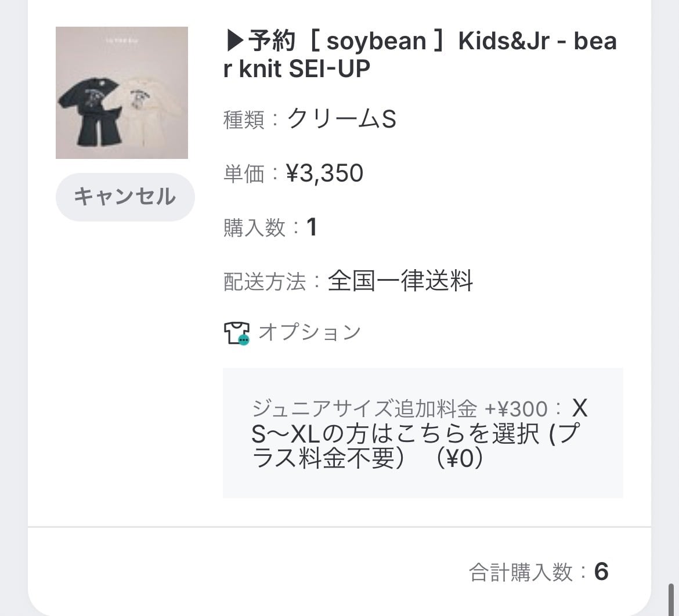This screenshot has width=679, height=616.
Task: Click the オプション label
Action: click(309, 332)
